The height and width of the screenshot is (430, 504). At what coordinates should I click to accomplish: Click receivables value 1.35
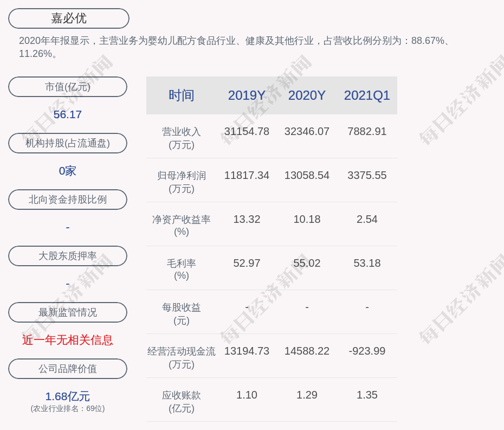pos(367,395)
